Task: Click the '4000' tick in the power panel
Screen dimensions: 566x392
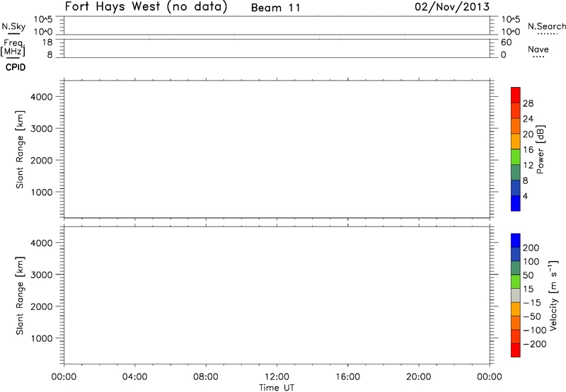Action: coord(42,97)
